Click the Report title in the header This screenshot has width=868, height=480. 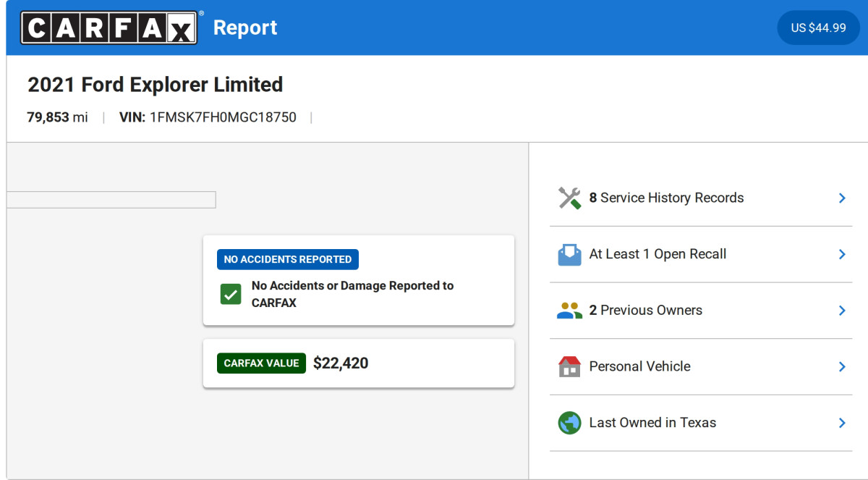245,28
